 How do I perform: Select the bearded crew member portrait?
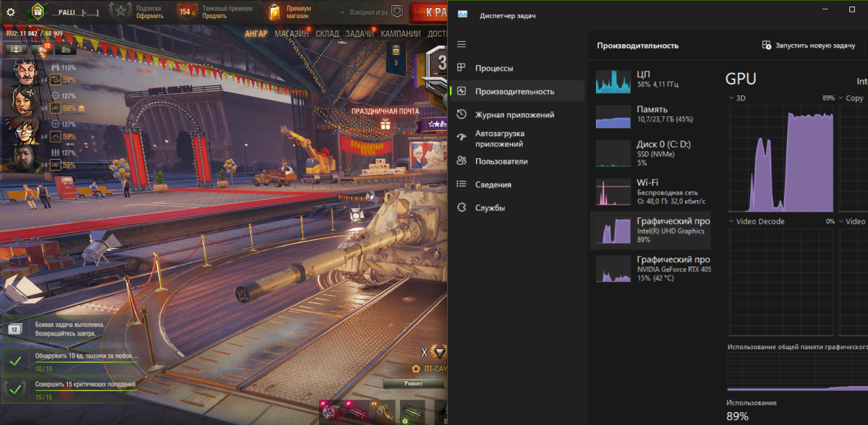[24, 159]
